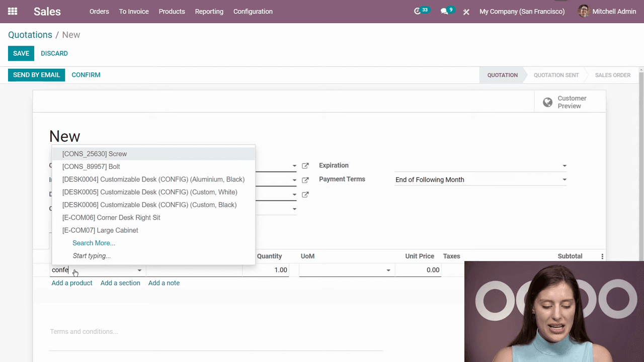Open the column options kebab icon near Subtotal

tap(602, 256)
